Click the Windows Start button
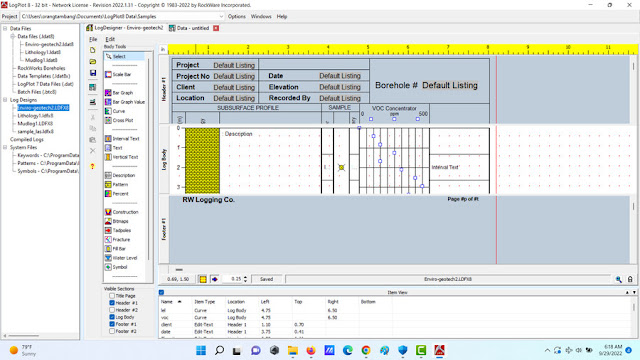640x360 pixels. (201, 350)
